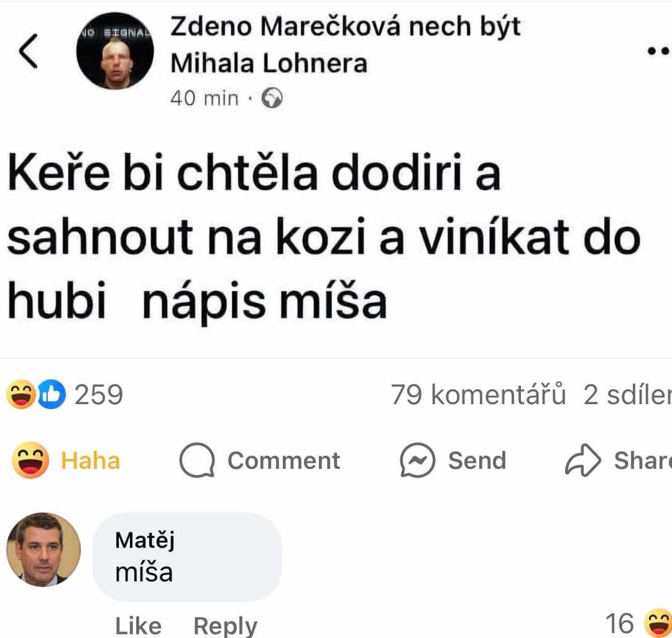Reply to Matěj's comment
The width and height of the screenshot is (672, 638).
pos(225,626)
